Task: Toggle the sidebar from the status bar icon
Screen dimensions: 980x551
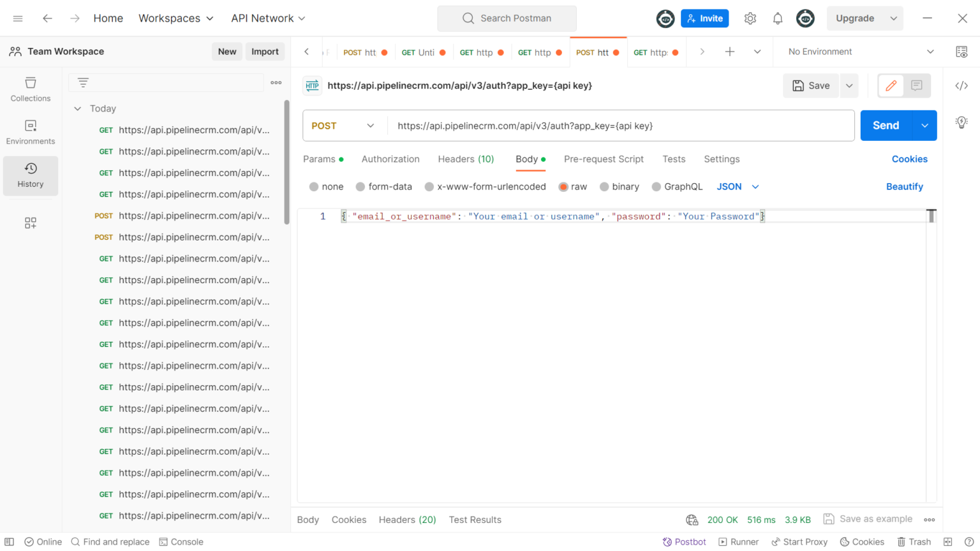Action: point(9,542)
